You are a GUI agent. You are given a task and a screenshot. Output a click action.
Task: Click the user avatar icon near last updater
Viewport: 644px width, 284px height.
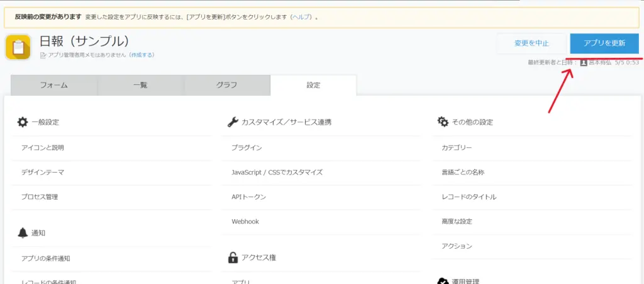pos(583,63)
